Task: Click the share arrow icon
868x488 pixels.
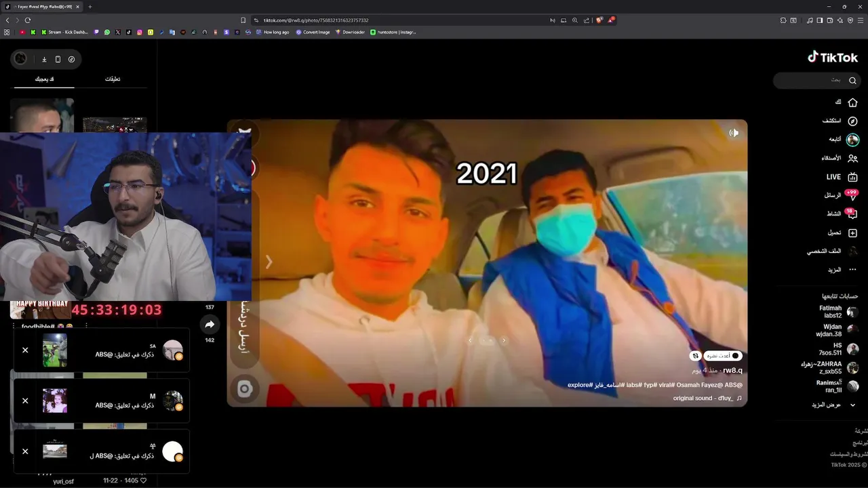Action: (210, 325)
